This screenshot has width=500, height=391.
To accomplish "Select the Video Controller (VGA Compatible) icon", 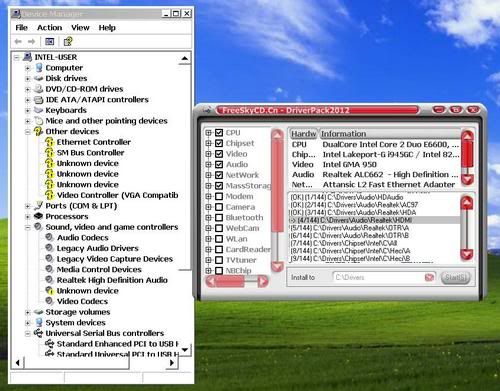I will pyautogui.click(x=49, y=195).
